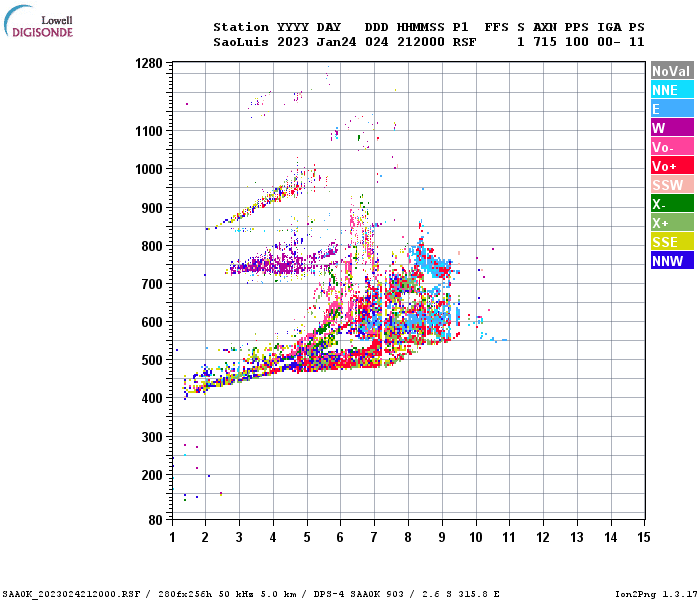700x600 pixels.
Task: Select the NNW blue legend swatch
Action: coord(672,260)
